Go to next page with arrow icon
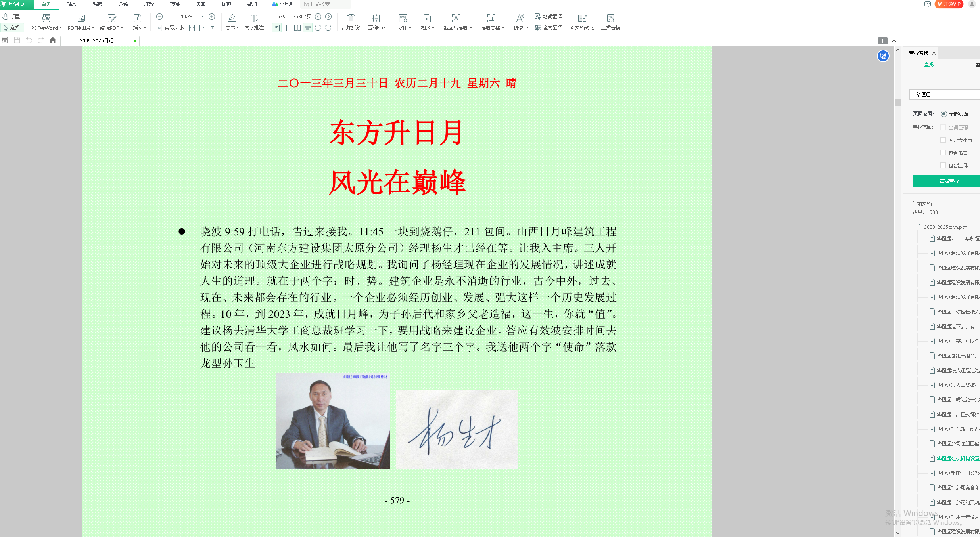This screenshot has width=980, height=537. pyautogui.click(x=328, y=17)
